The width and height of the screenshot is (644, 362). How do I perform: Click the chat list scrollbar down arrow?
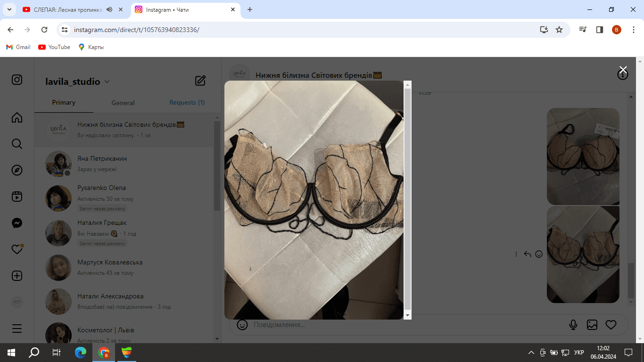[x=217, y=338]
